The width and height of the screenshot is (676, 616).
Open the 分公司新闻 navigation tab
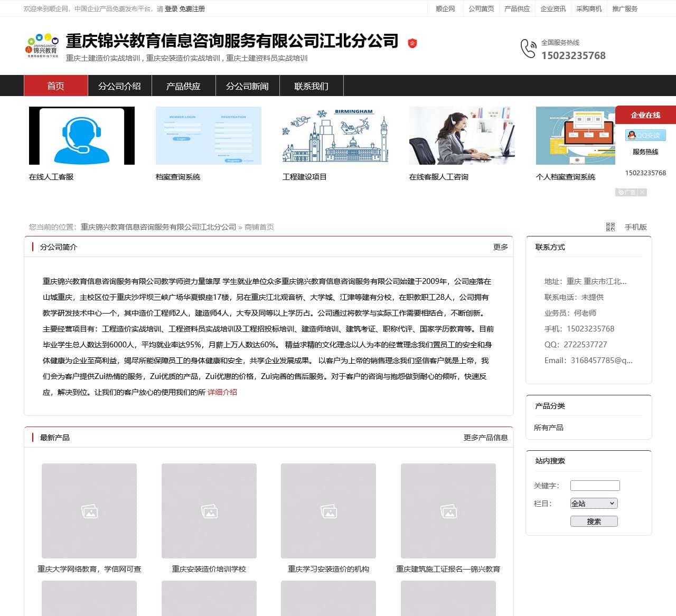pyautogui.click(x=247, y=86)
